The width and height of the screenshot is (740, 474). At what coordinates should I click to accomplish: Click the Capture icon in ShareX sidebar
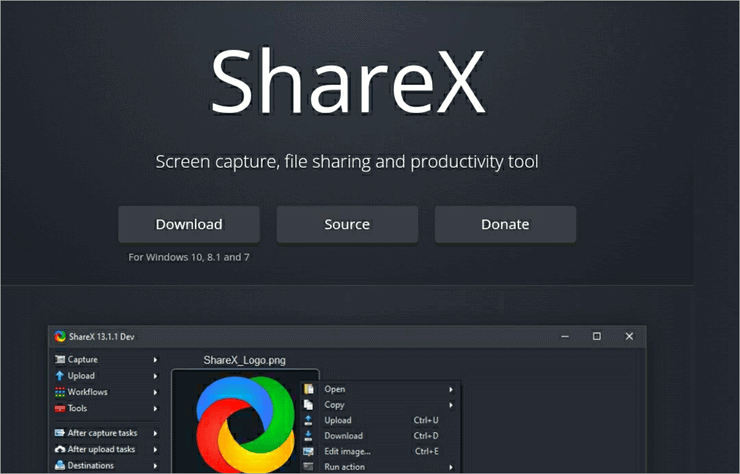[60, 360]
